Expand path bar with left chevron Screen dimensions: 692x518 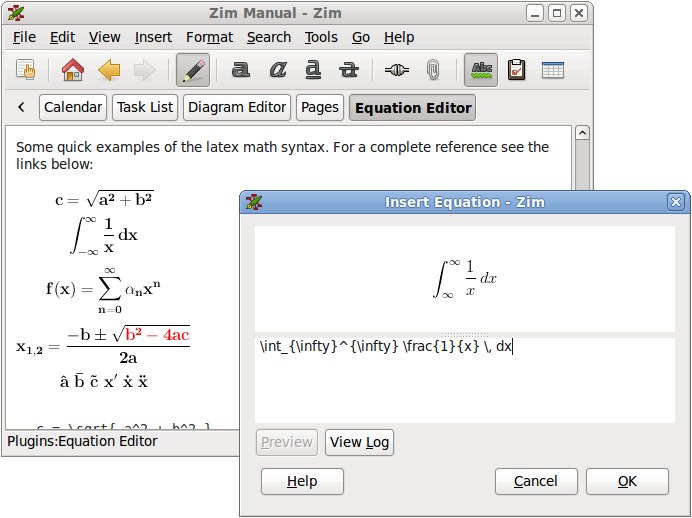(x=21, y=107)
